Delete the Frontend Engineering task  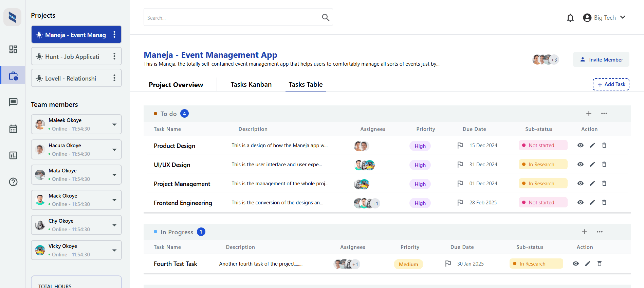click(x=604, y=203)
